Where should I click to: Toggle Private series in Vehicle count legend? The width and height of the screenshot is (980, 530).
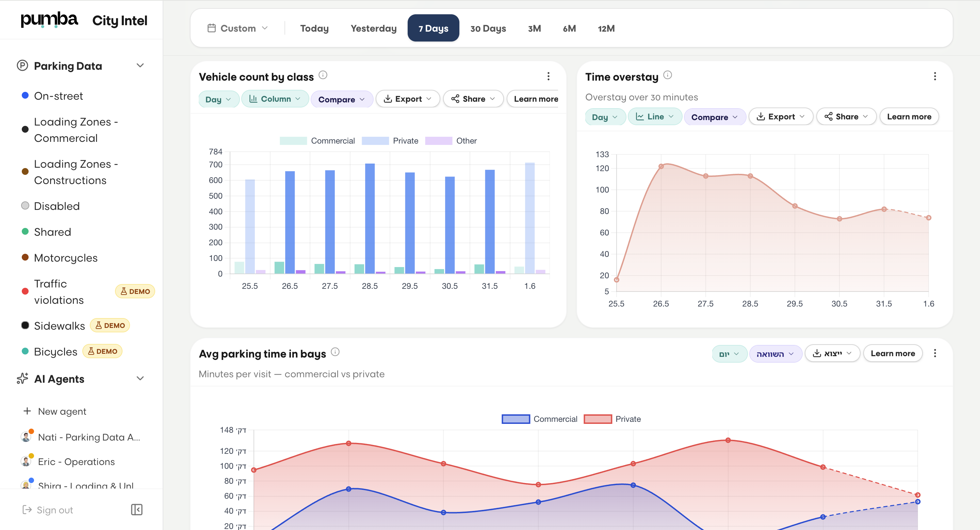click(390, 141)
